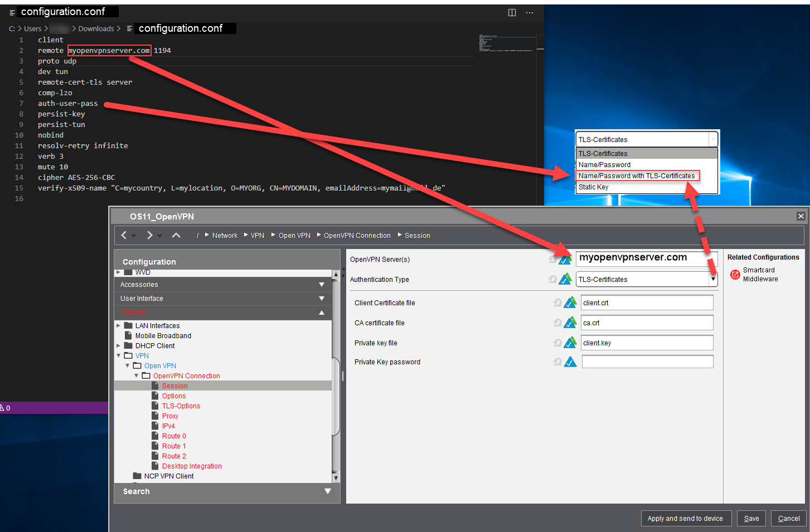Select Name/Password with TLS-Certificates option
Screen dimensions: 810x532
(x=637, y=175)
